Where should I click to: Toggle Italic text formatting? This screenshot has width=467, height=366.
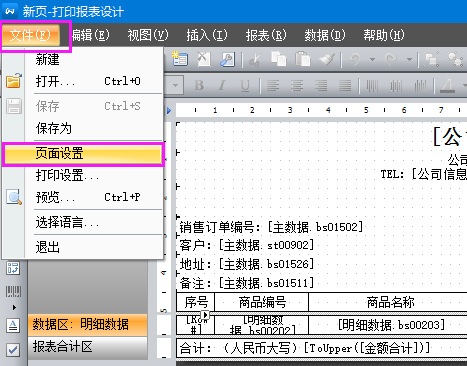(222, 86)
